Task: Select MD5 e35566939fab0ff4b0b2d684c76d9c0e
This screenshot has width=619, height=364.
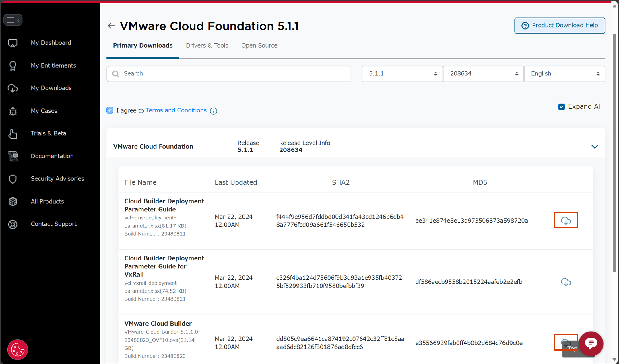Action: 469,343
